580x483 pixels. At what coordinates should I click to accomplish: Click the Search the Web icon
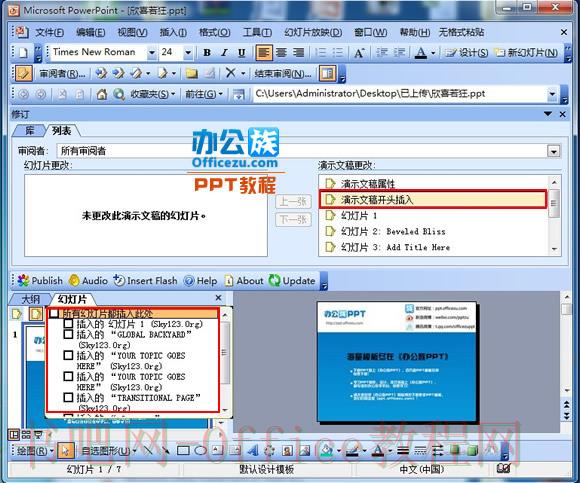(119, 95)
